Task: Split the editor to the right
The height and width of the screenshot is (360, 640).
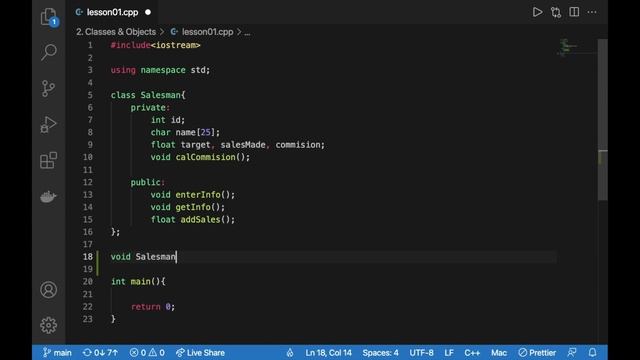Action: [574, 12]
